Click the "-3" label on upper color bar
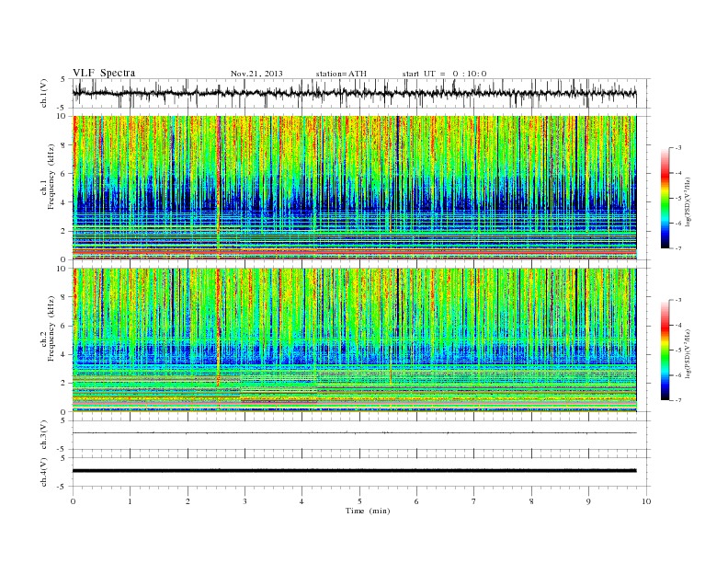 click(677, 148)
